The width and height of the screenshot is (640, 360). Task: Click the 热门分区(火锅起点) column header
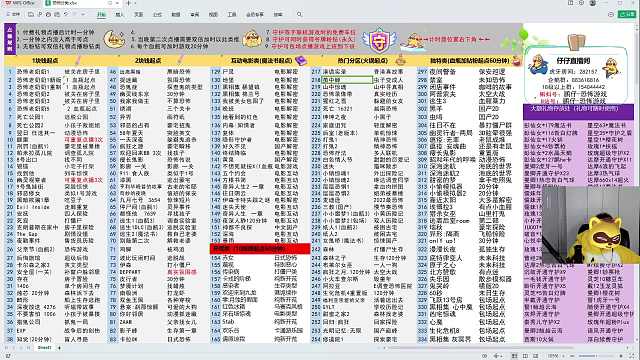pos(362,60)
